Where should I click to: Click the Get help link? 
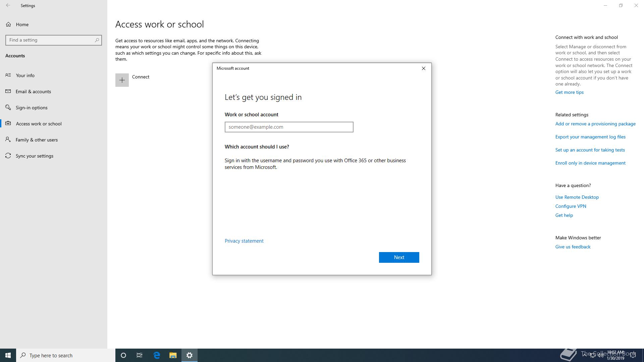pyautogui.click(x=564, y=215)
